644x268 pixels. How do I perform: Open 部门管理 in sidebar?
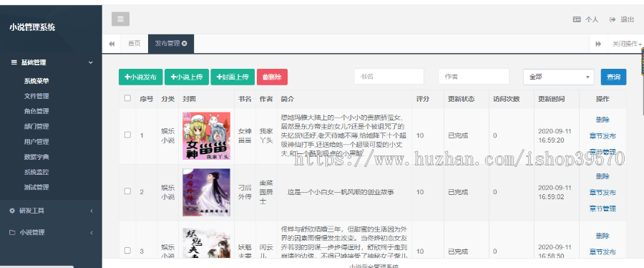36,127
